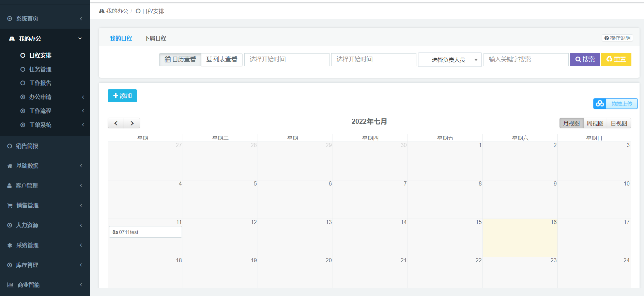Expand the 工单系统 submenu chevron

[83, 125]
